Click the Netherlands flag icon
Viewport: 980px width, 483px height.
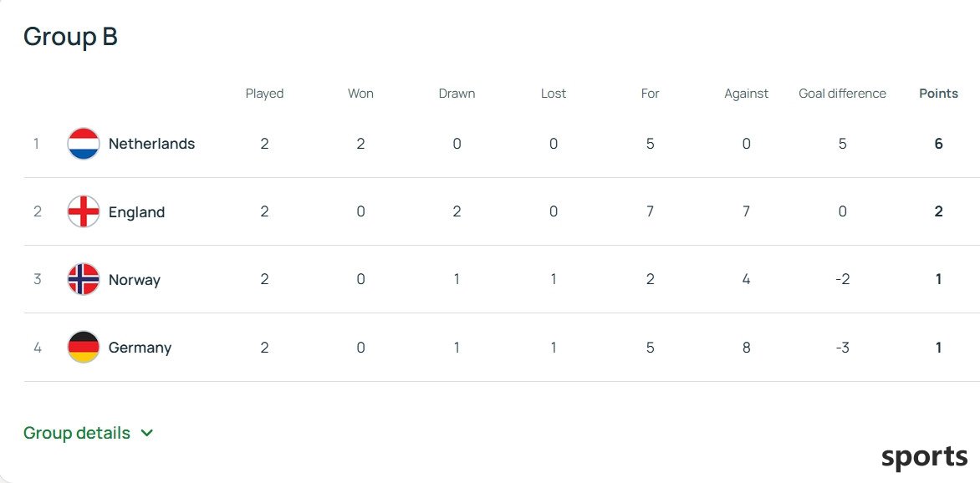(83, 144)
